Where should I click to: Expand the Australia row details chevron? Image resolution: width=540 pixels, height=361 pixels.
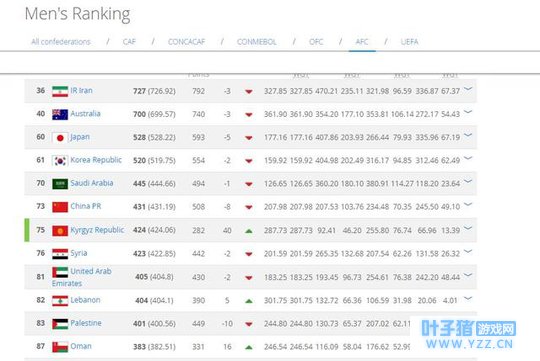[x=468, y=112]
